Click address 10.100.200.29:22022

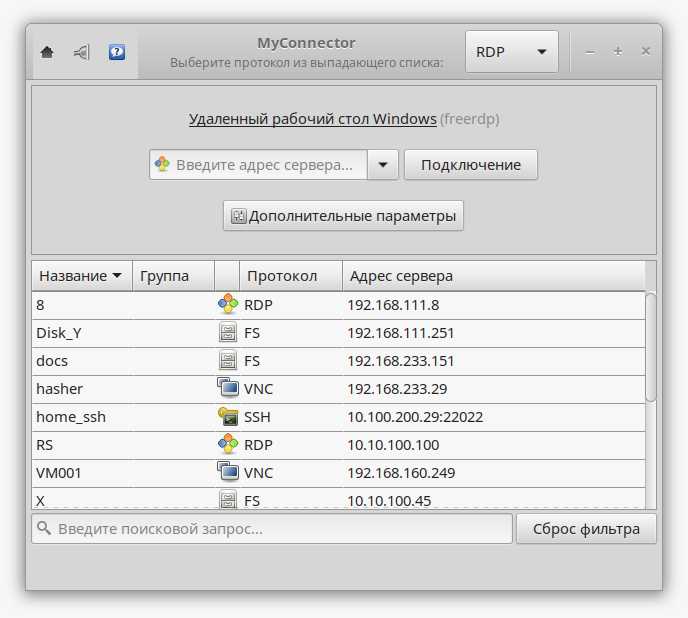(x=415, y=417)
